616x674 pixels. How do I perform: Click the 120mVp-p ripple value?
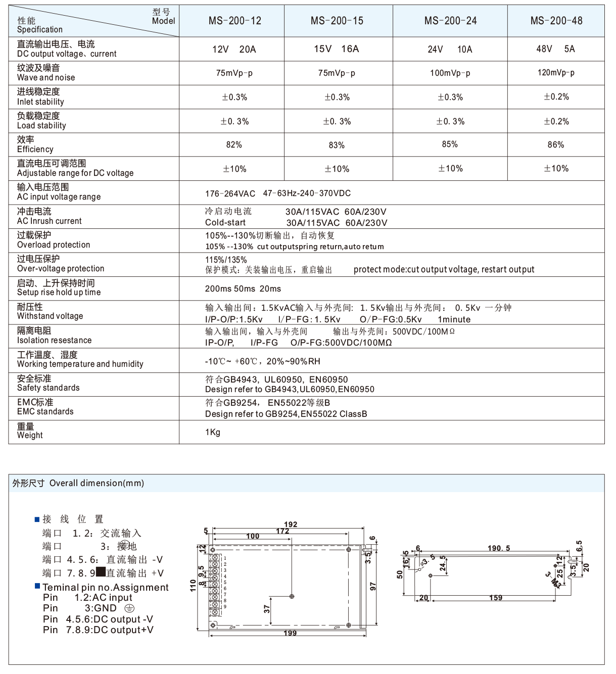tap(555, 73)
